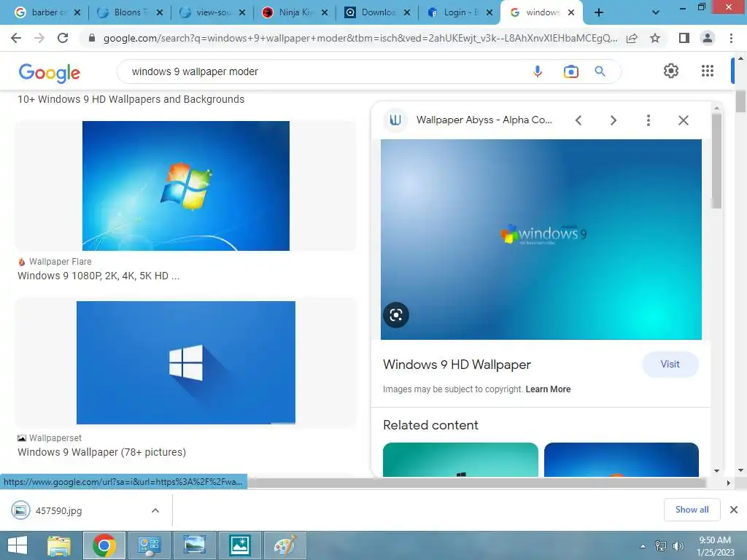747x560 pixels.
Task: Search by image with camera icon
Action: tap(570, 71)
